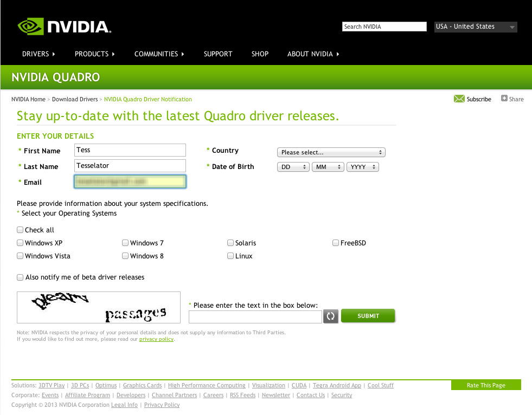Open the Share link
This screenshot has height=415, width=532.
click(x=516, y=99)
